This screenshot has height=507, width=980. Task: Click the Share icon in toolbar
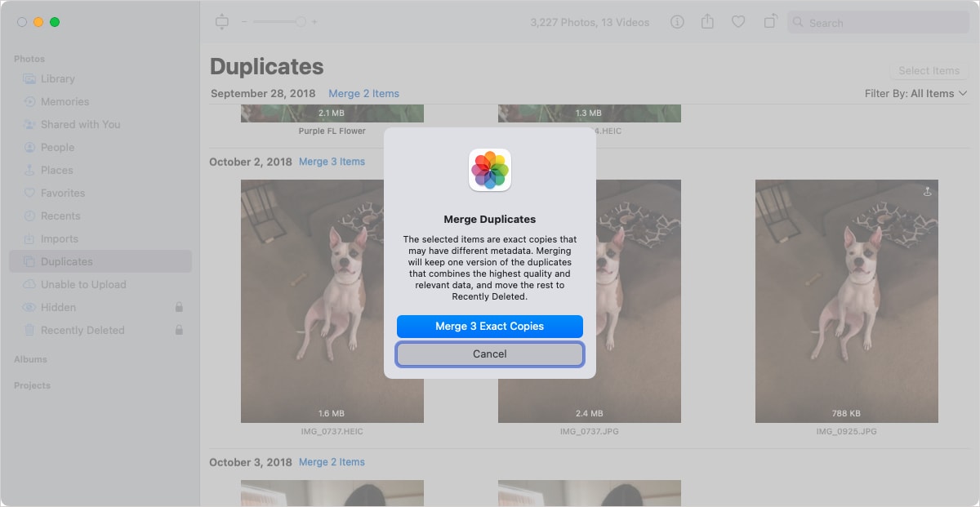(707, 22)
